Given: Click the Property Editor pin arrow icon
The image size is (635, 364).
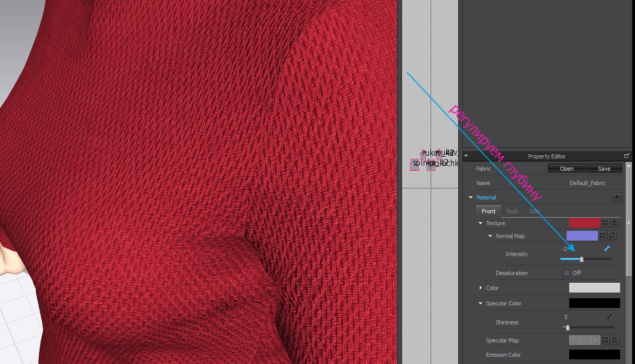Looking at the screenshot, I should click(466, 156).
